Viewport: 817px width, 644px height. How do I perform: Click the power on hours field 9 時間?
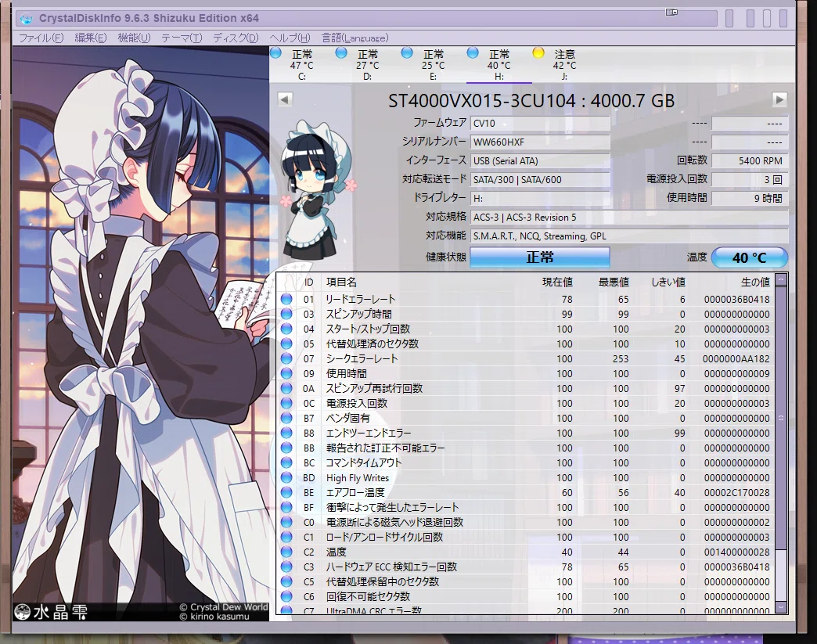[x=750, y=199]
